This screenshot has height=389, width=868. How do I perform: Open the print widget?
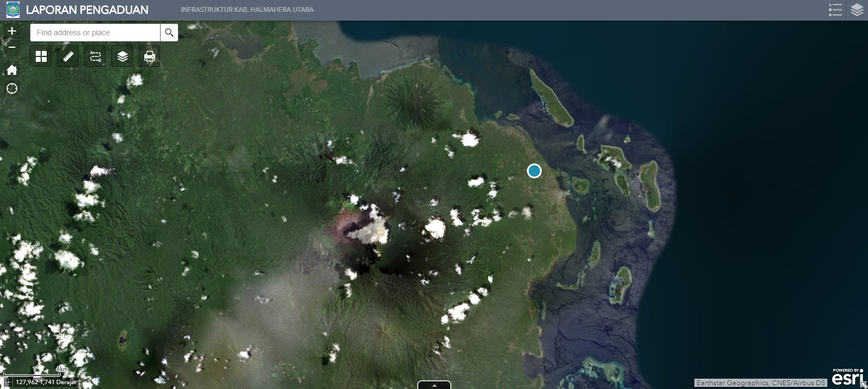150,56
